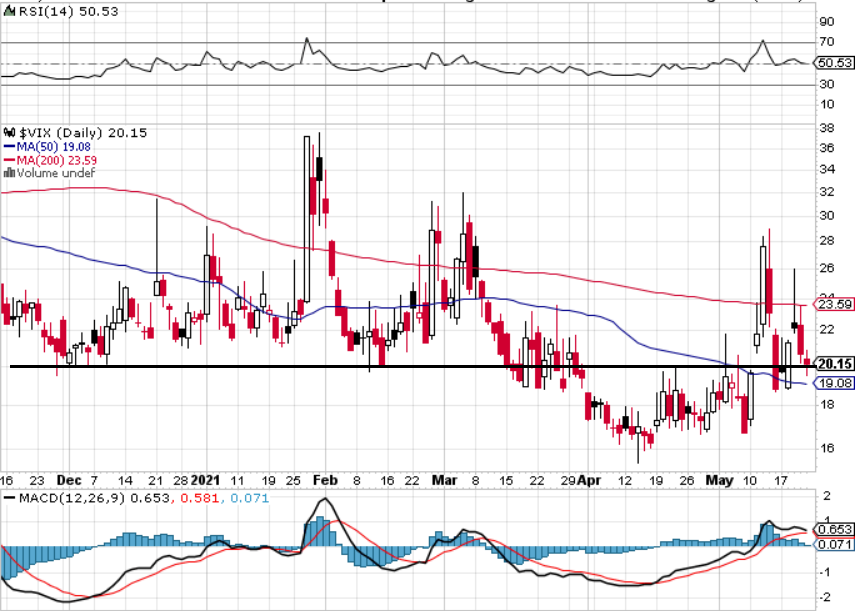Click the 0.071 histogram value tag
Screen dimensions: 860x611
pyautogui.click(x=834, y=544)
